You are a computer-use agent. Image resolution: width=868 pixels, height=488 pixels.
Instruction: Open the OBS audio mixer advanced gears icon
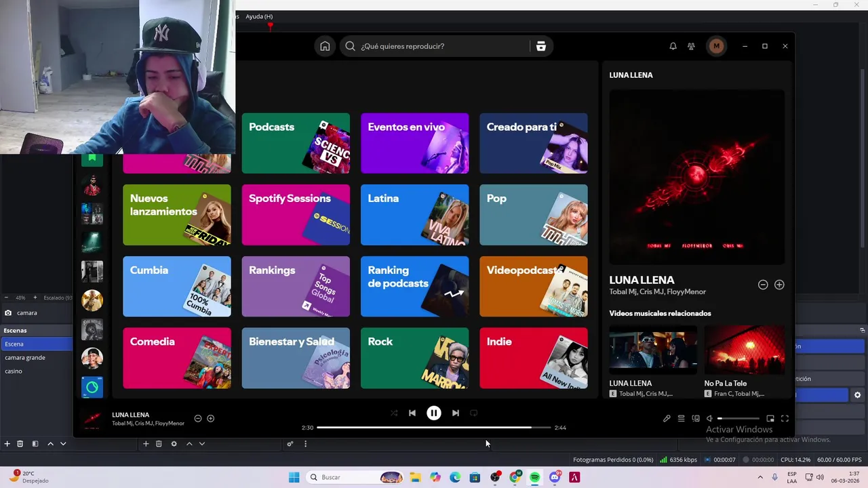[290, 444]
